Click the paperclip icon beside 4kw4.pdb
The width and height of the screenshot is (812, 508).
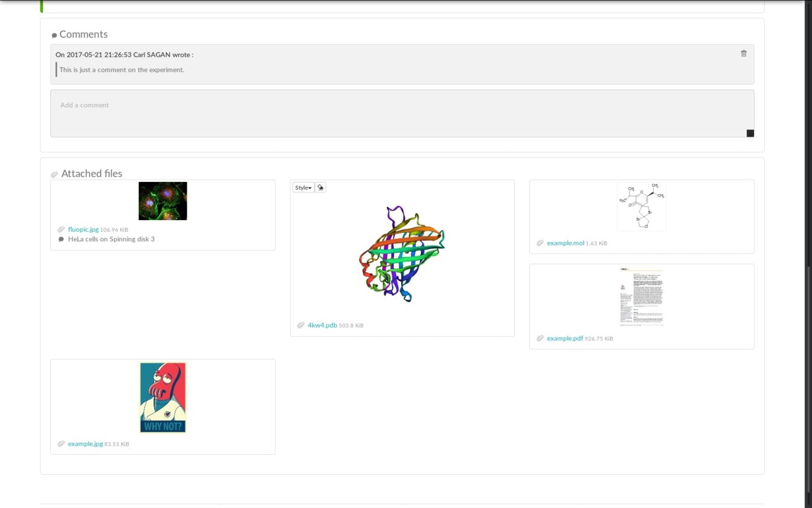[300, 325]
